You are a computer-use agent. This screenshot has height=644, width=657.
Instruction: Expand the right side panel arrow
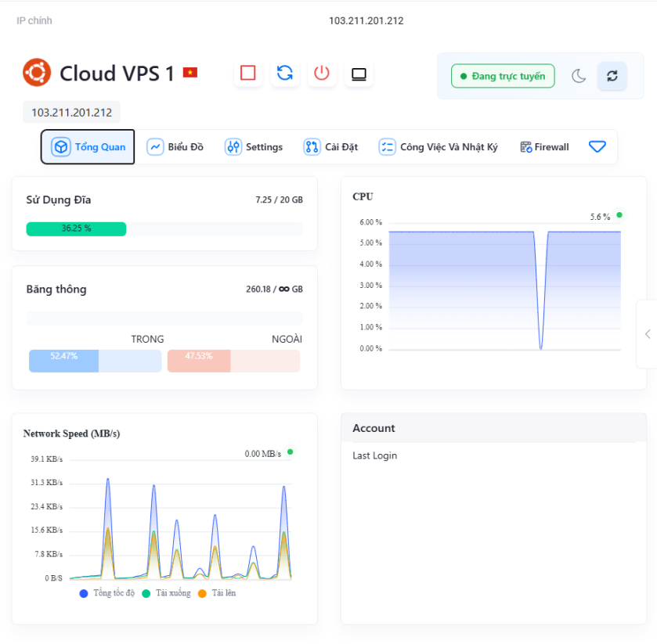(648, 334)
